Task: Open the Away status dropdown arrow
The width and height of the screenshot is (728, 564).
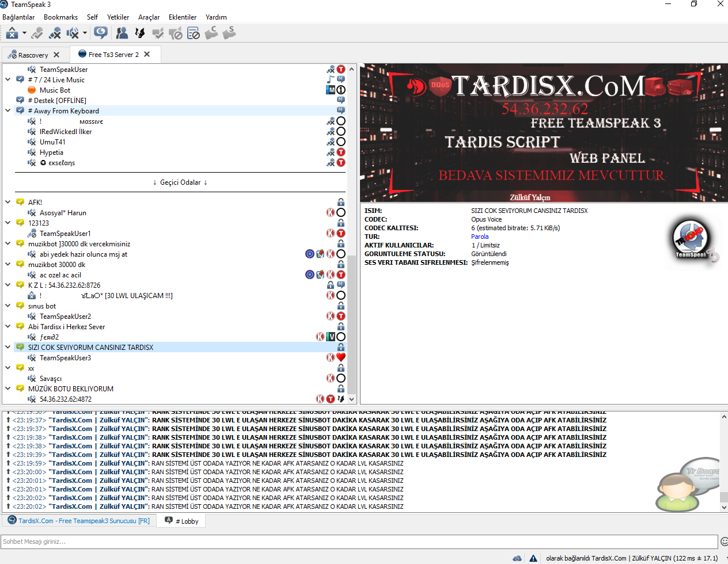Action: (x=24, y=33)
